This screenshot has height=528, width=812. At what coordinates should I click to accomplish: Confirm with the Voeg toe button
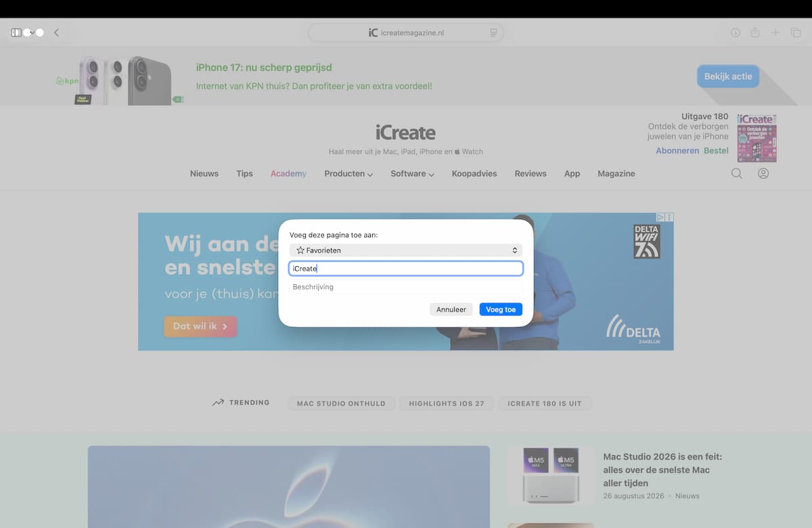tap(501, 309)
